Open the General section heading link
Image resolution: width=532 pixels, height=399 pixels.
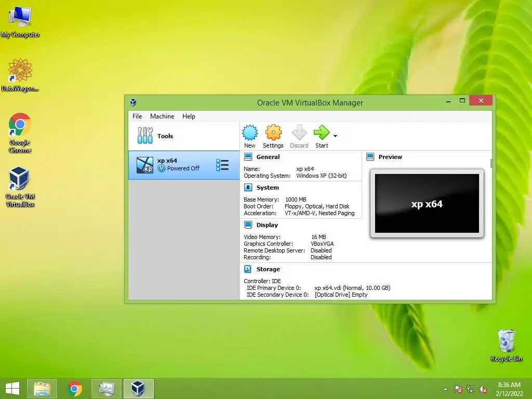(268, 157)
